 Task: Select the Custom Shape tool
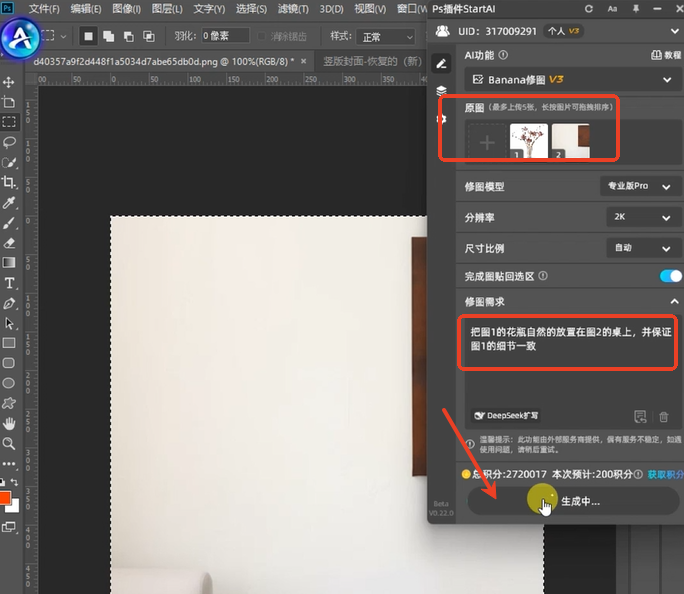9,403
